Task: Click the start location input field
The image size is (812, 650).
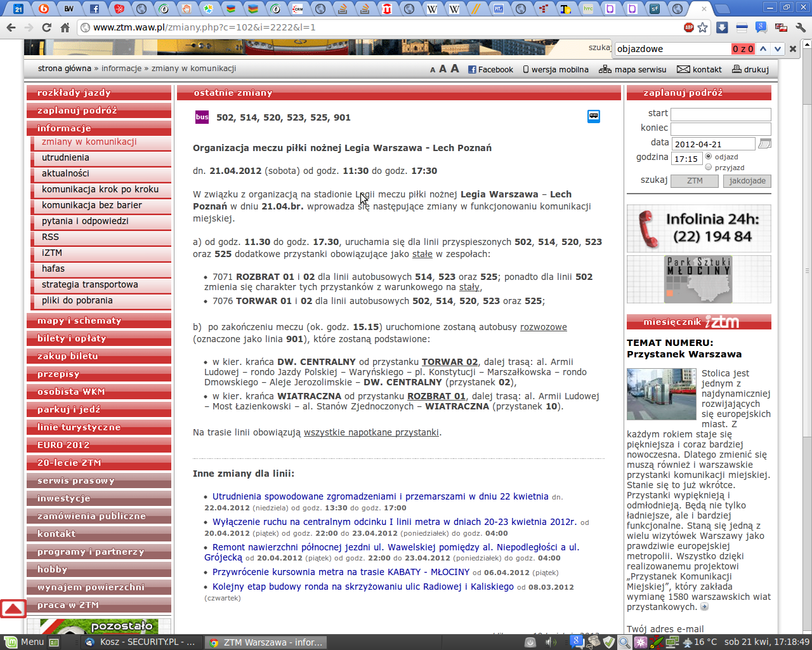Action: tap(721, 114)
